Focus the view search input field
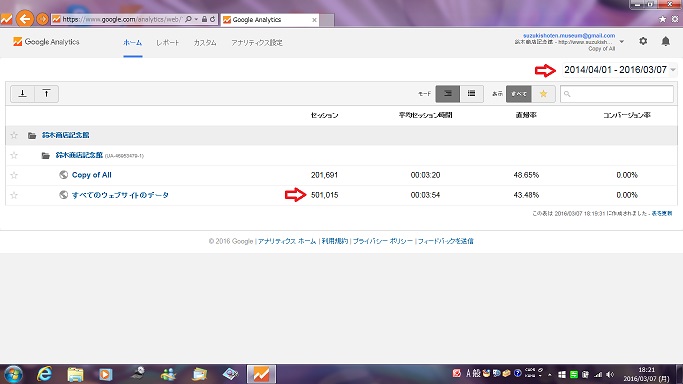 617,94
